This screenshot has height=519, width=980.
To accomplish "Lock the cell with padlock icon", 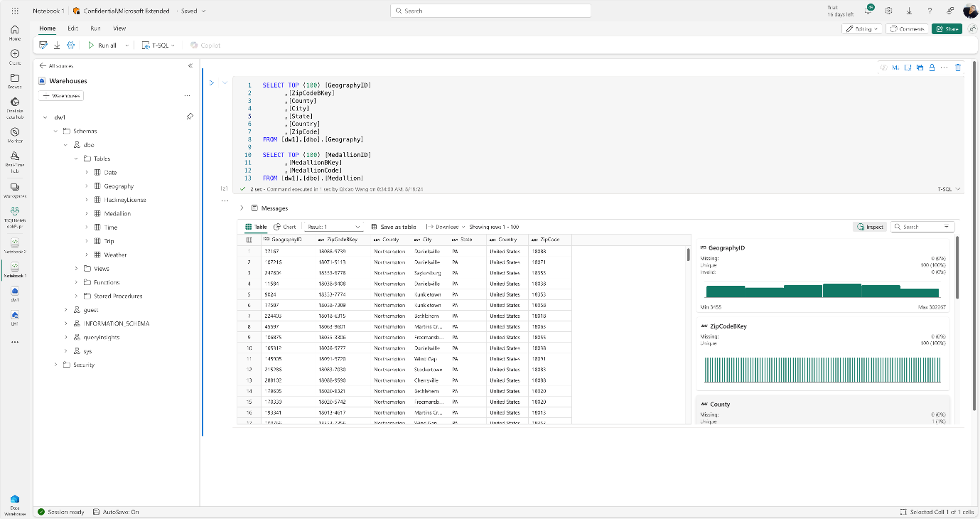I will [x=932, y=68].
